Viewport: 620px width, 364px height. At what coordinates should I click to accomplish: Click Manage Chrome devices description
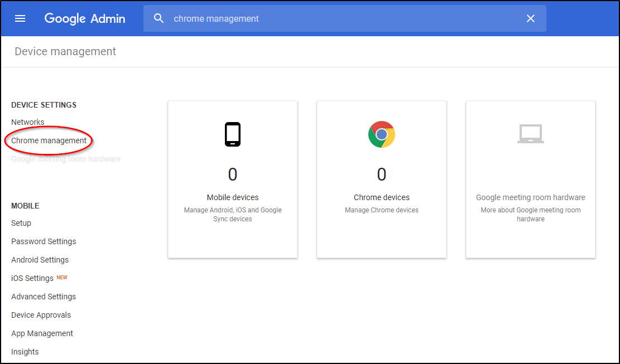click(382, 210)
